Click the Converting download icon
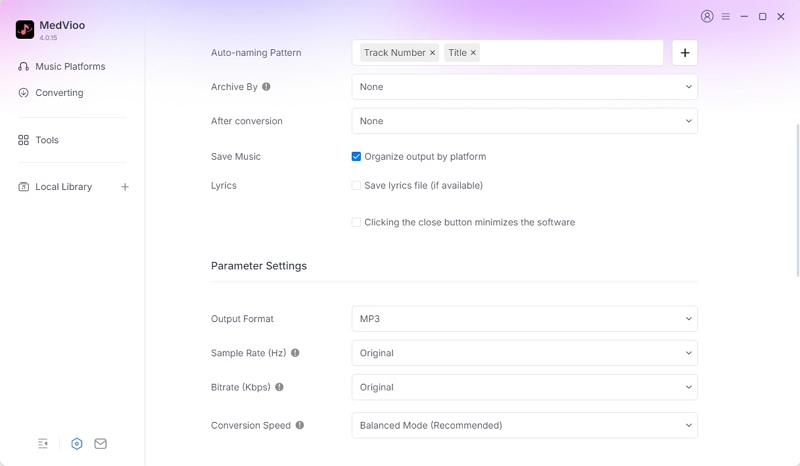 (23, 93)
